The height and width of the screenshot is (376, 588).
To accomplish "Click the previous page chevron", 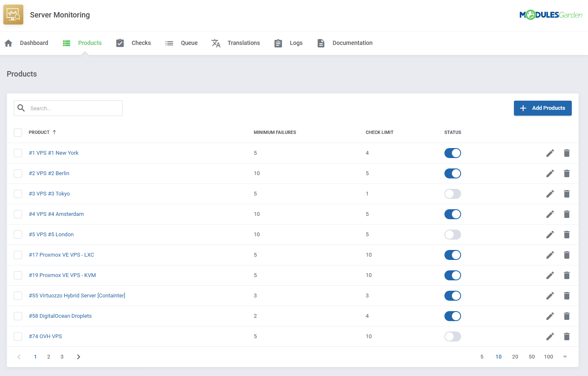I will tap(19, 356).
